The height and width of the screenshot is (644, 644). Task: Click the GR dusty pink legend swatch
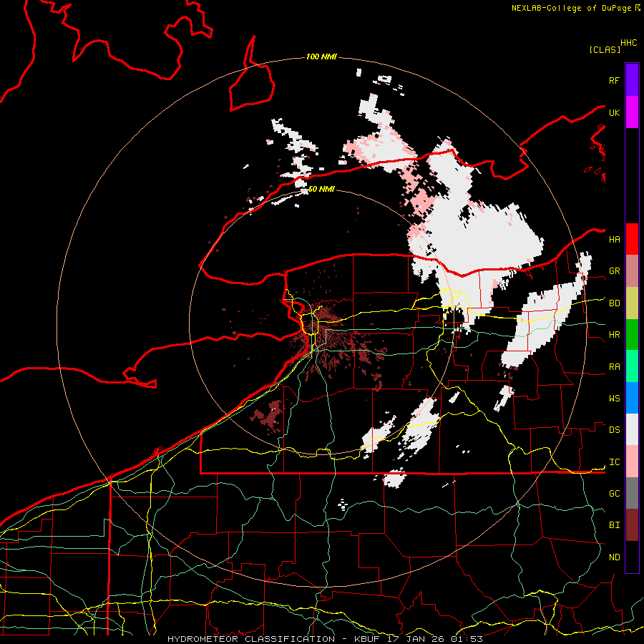632,271
